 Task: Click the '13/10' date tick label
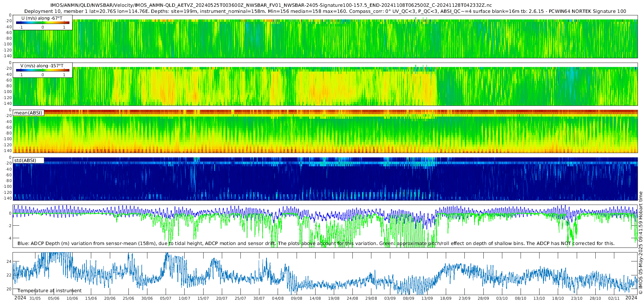point(539,298)
